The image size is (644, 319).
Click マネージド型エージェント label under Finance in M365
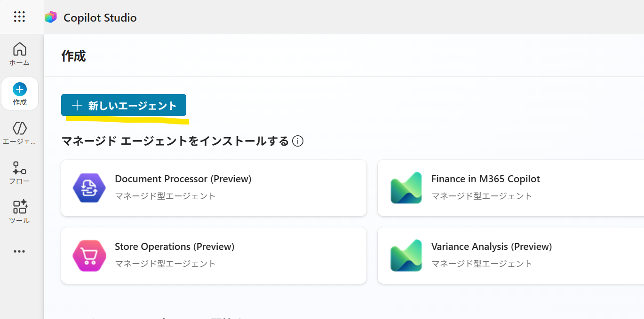click(482, 196)
